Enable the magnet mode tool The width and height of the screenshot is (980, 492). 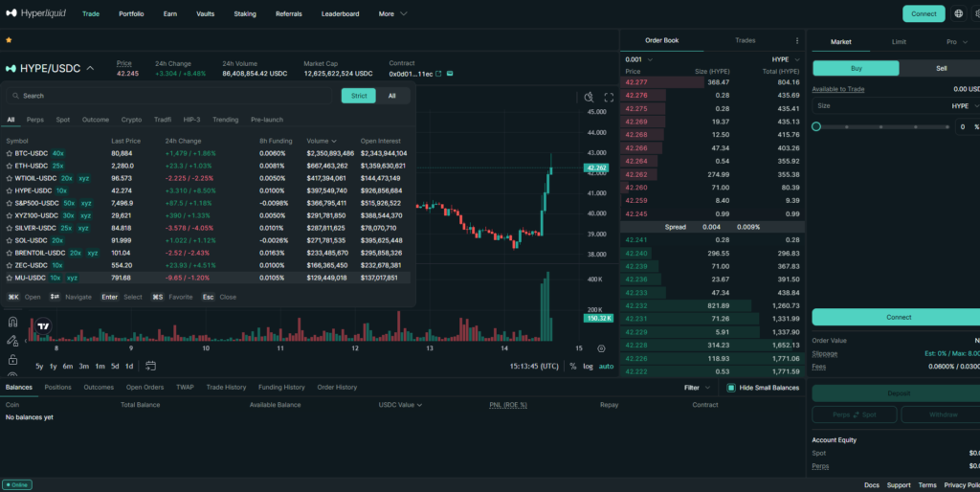click(12, 322)
